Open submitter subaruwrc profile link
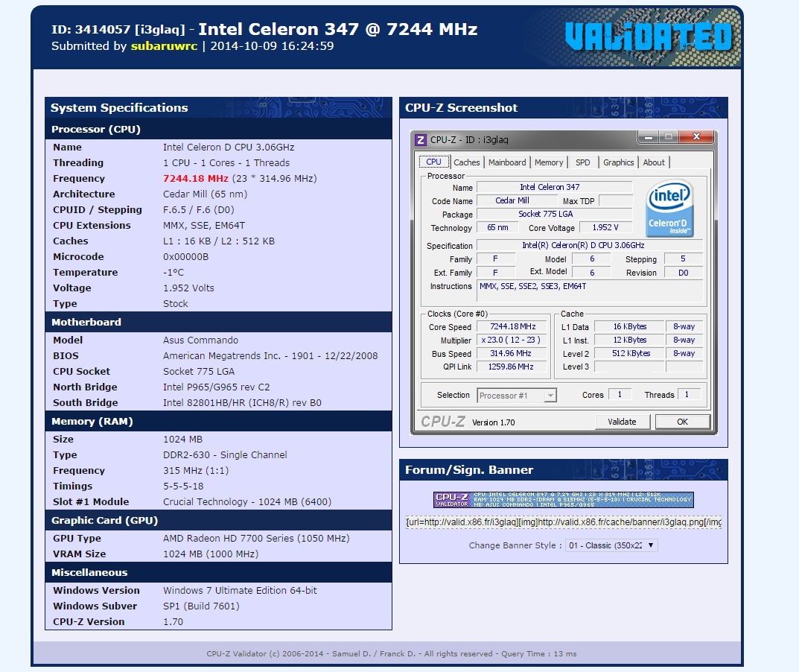This screenshot has height=672, width=799. [x=164, y=46]
